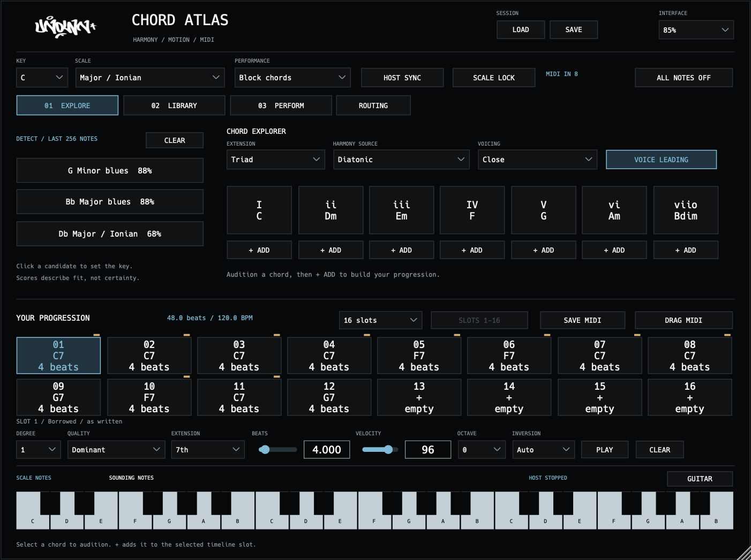Open the Degree dropdown
Image resolution: width=751 pixels, height=560 pixels.
pyautogui.click(x=38, y=450)
